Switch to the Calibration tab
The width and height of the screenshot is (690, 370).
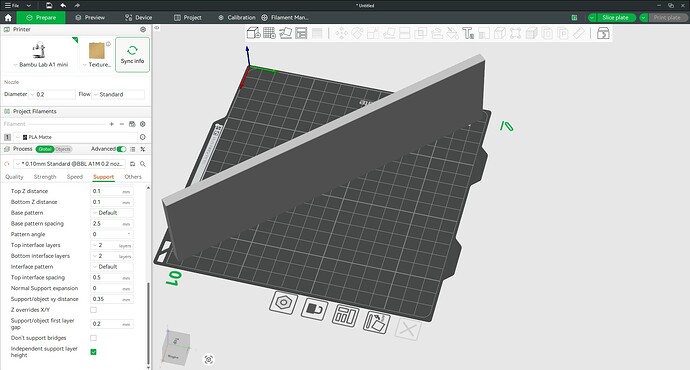click(x=237, y=18)
